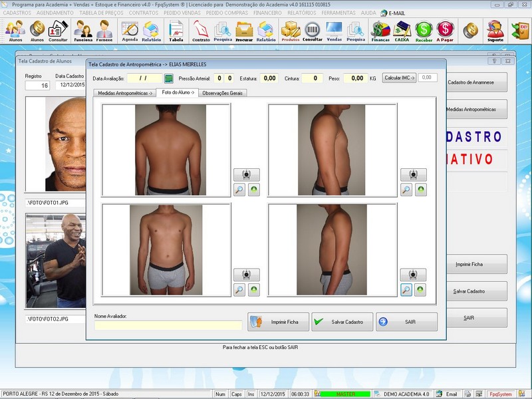
Task: Load image for bottom-right side view photo
Action: (x=420, y=290)
